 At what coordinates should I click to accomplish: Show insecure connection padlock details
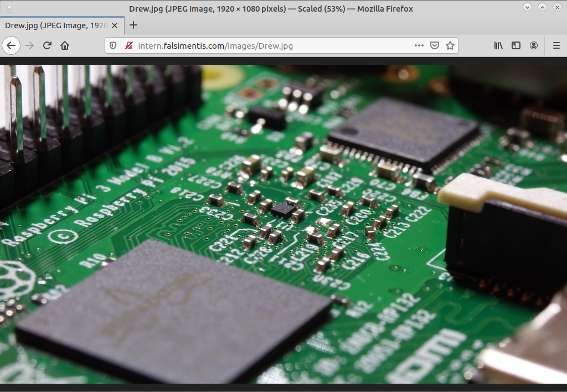click(x=128, y=45)
